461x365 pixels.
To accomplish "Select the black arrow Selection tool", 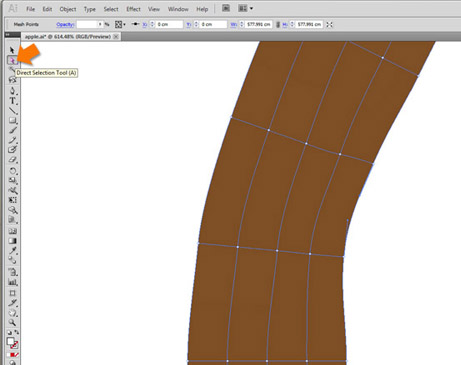I will tap(12, 50).
